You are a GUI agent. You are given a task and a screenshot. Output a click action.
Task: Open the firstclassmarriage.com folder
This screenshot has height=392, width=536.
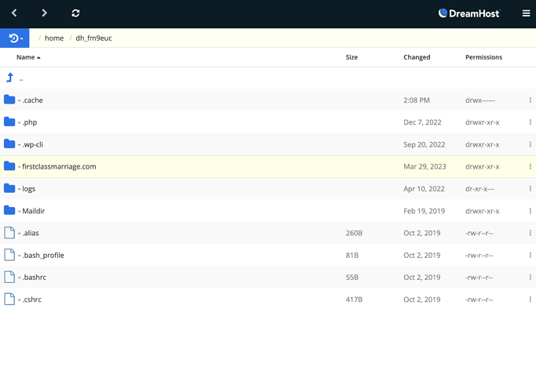(59, 166)
